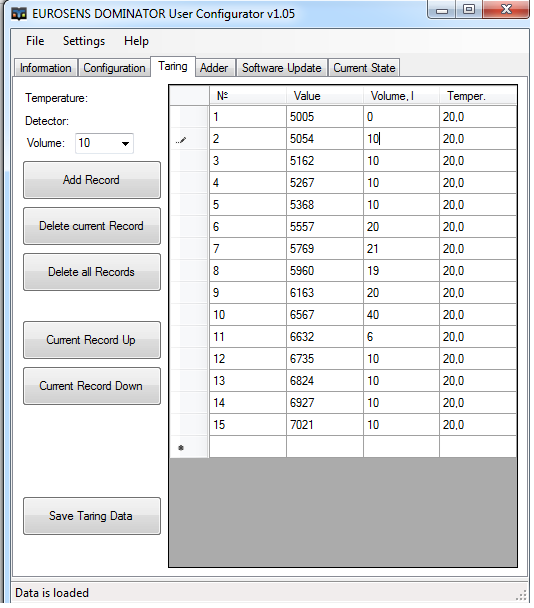Select Volume cell 21 in row 7
534x608 pixels.
[x=401, y=249]
